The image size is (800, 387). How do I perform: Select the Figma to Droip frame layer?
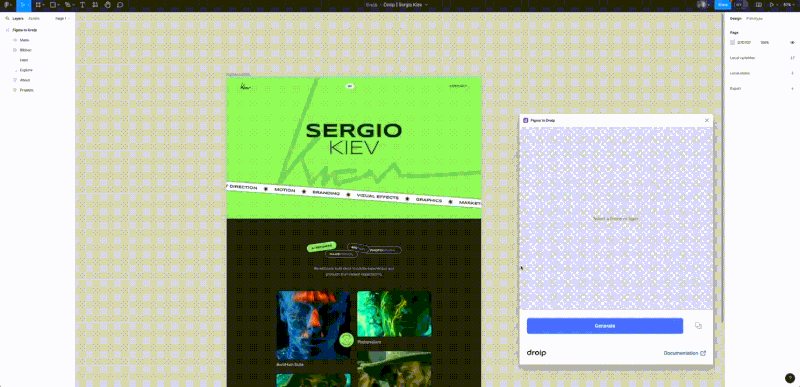[24, 30]
